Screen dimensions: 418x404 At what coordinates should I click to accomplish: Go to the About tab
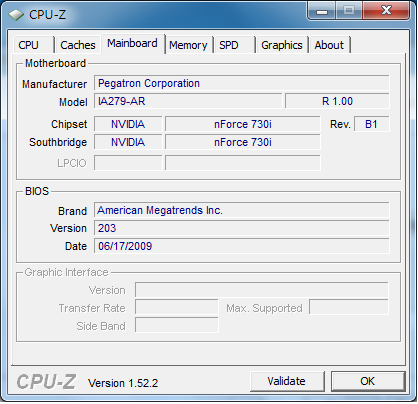point(329,45)
